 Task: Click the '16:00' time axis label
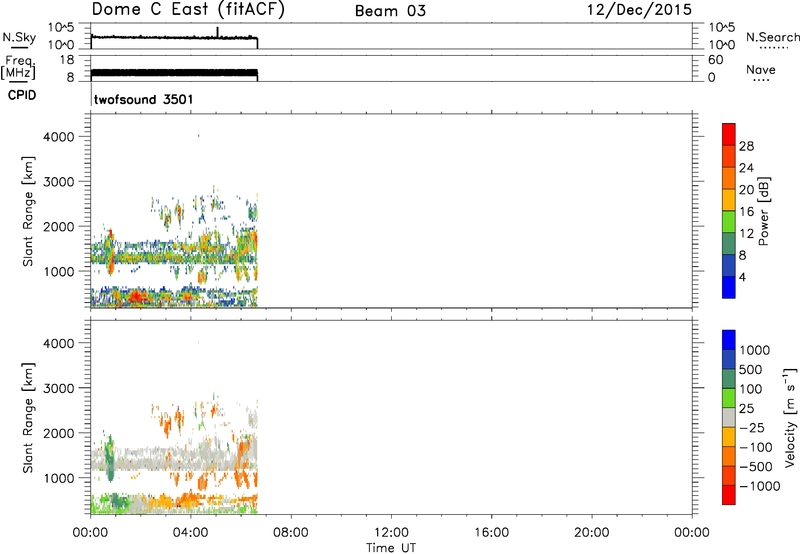[491, 533]
